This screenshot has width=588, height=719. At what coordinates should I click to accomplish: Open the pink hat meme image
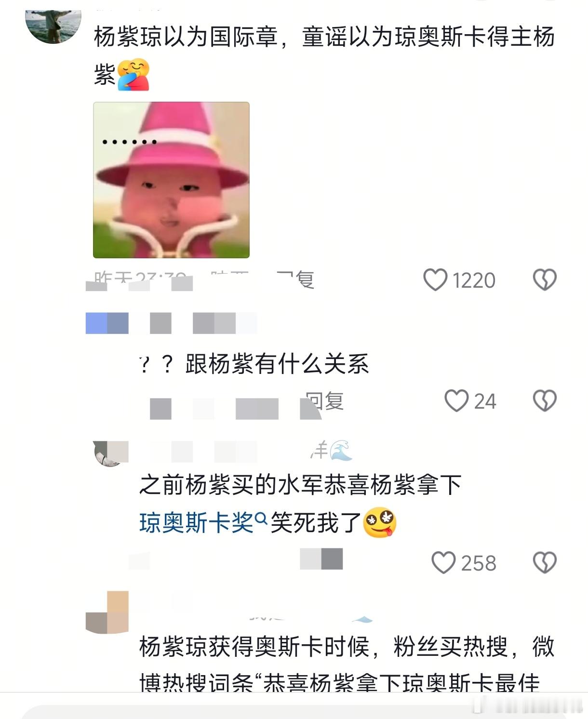coord(171,180)
